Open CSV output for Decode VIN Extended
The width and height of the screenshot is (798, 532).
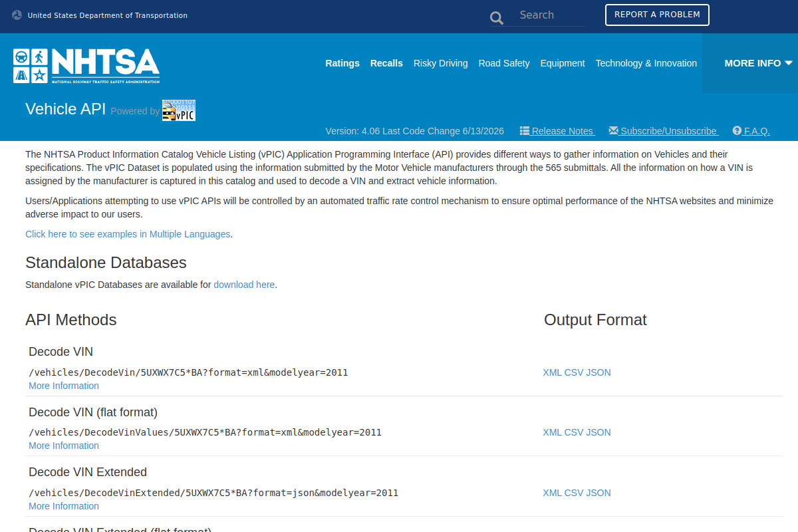click(574, 493)
